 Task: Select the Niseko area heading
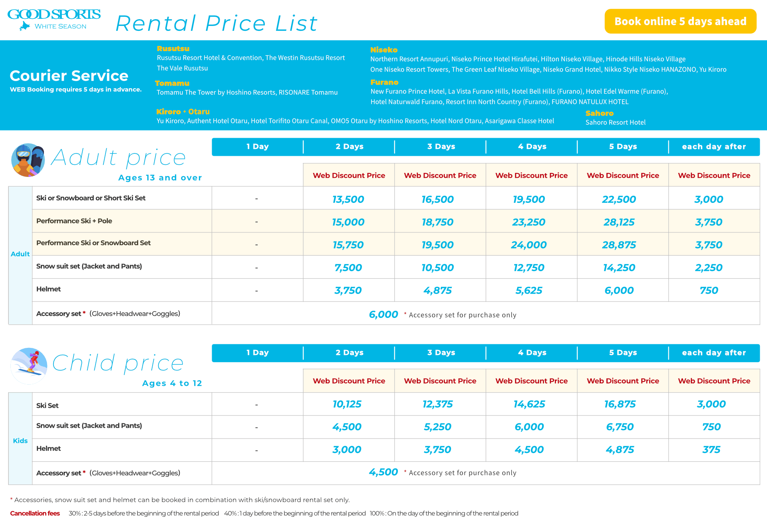[x=383, y=50]
